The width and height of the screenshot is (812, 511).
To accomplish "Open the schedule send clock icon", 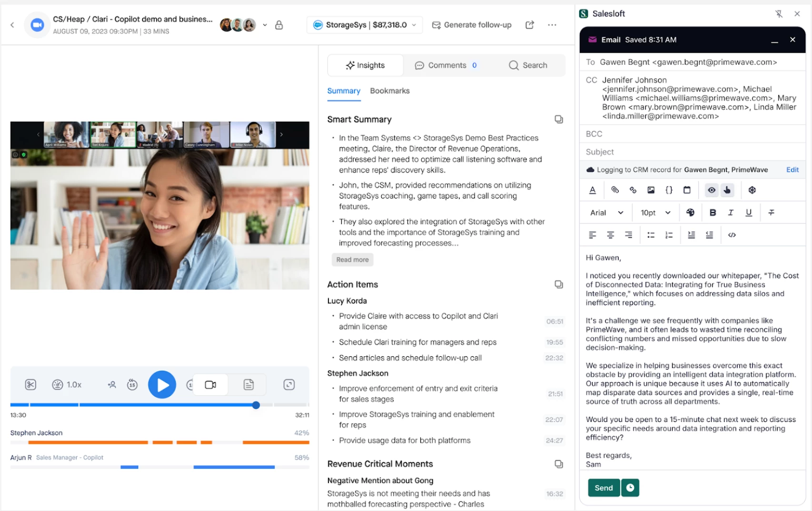I will (x=630, y=488).
